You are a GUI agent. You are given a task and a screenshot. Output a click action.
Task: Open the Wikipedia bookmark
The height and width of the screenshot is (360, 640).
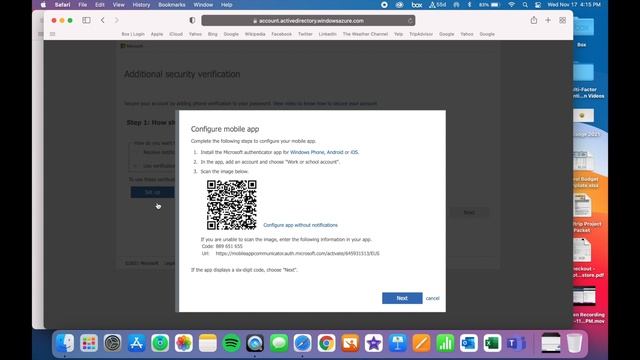[255, 34]
